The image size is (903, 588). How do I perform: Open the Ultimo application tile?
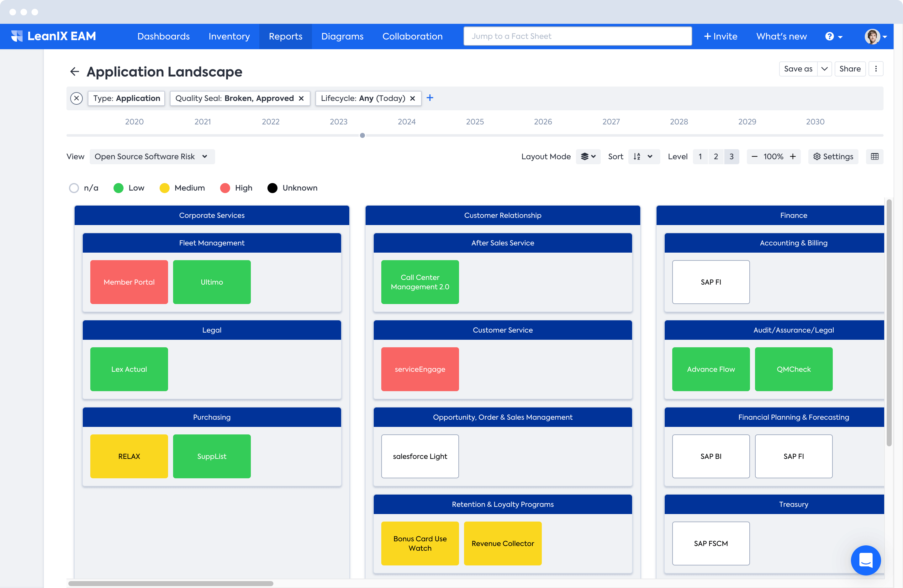(x=212, y=282)
